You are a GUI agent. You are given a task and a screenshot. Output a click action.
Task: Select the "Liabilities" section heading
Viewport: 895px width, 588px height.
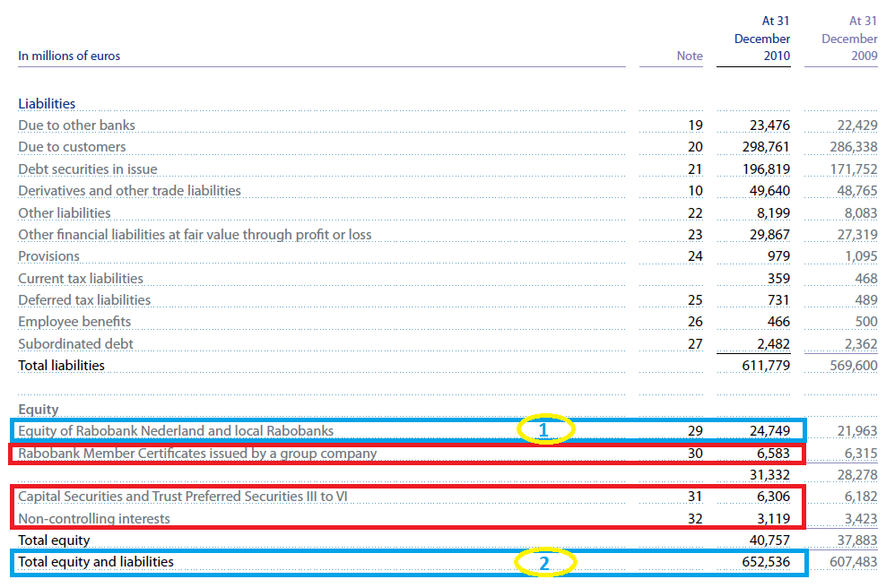[47, 104]
